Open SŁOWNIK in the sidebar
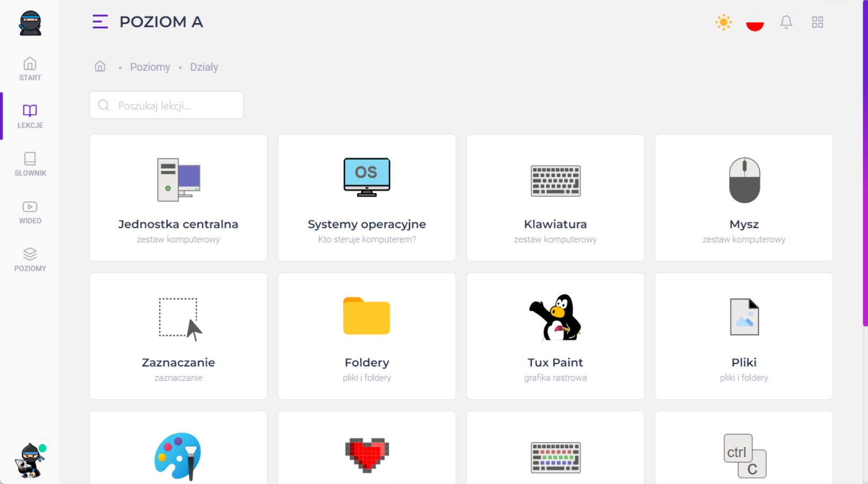868x484 pixels. tap(30, 165)
